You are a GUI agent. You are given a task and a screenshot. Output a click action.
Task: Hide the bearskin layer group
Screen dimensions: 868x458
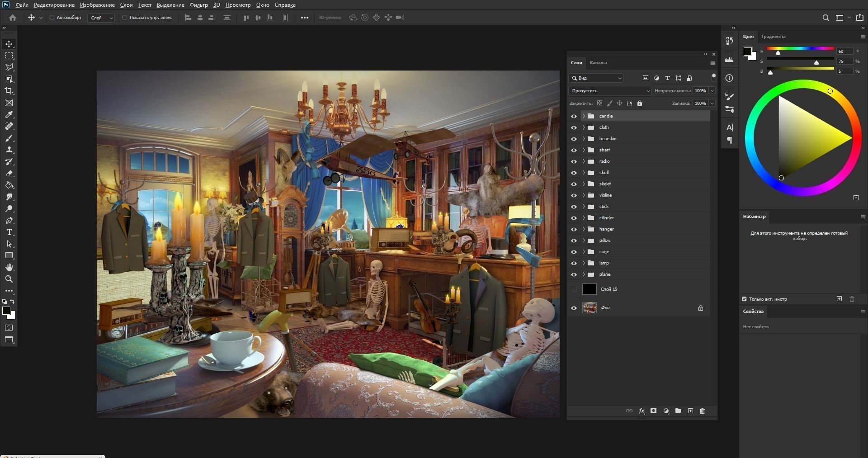tap(574, 139)
